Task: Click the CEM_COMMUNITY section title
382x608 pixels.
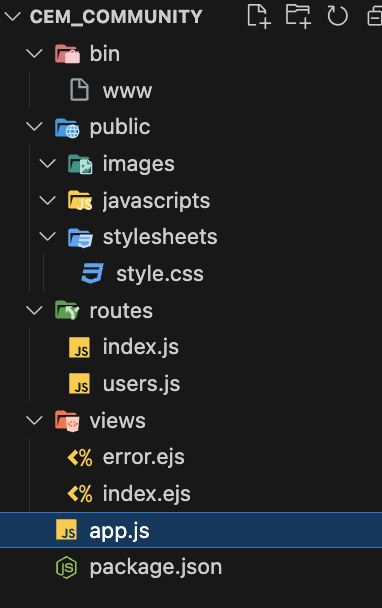Action: pyautogui.click(x=116, y=17)
